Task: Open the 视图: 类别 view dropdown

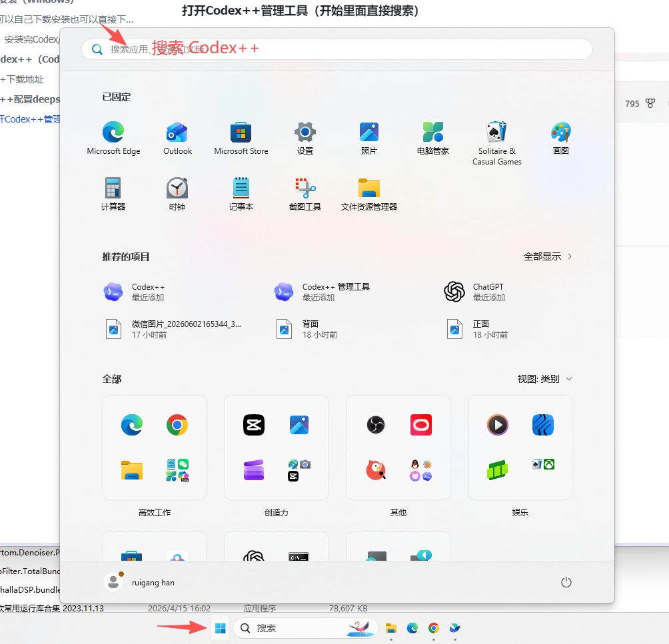Action: tap(545, 379)
